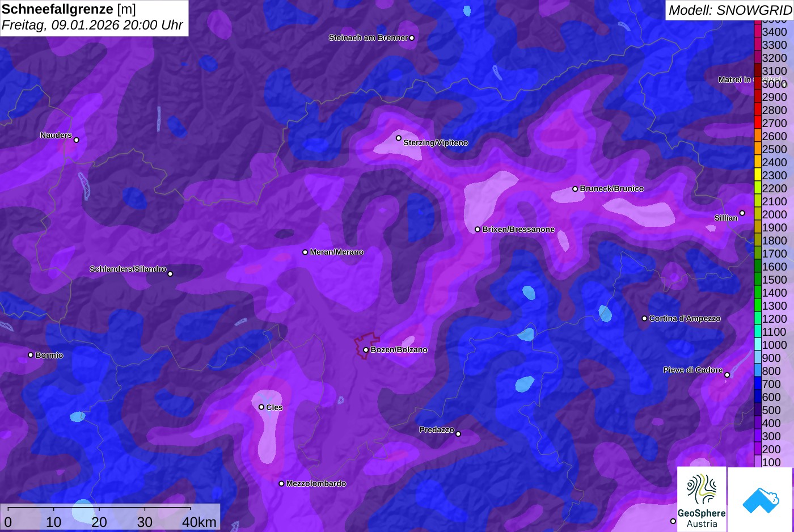
Task: Pick the 500 m legend color
Action: (x=757, y=410)
